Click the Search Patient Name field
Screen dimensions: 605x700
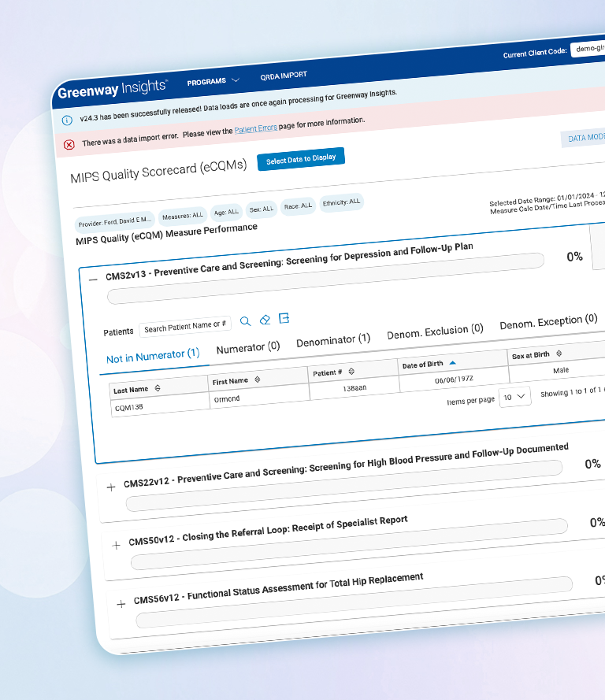point(185,328)
